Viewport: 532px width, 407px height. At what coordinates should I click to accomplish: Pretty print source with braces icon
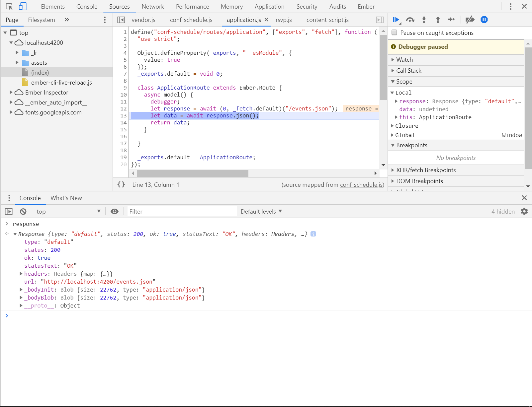point(121,184)
